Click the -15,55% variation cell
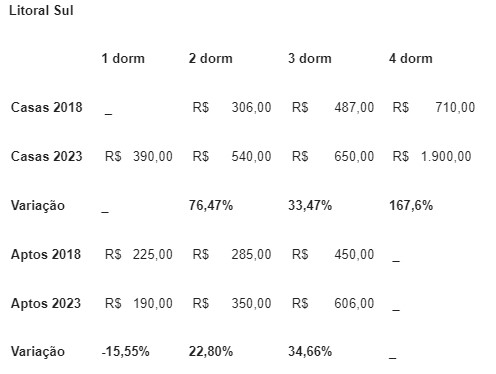Screen dimensions: 496x374 (x=125, y=351)
